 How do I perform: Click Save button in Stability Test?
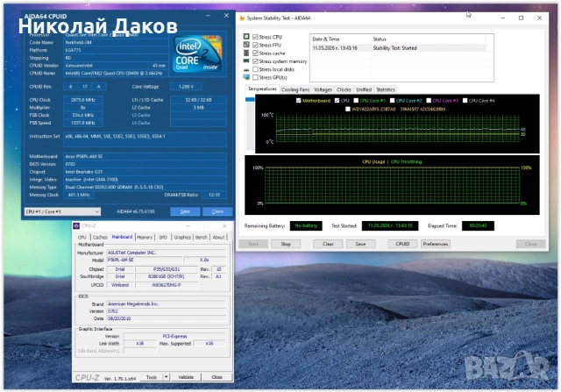(360, 244)
